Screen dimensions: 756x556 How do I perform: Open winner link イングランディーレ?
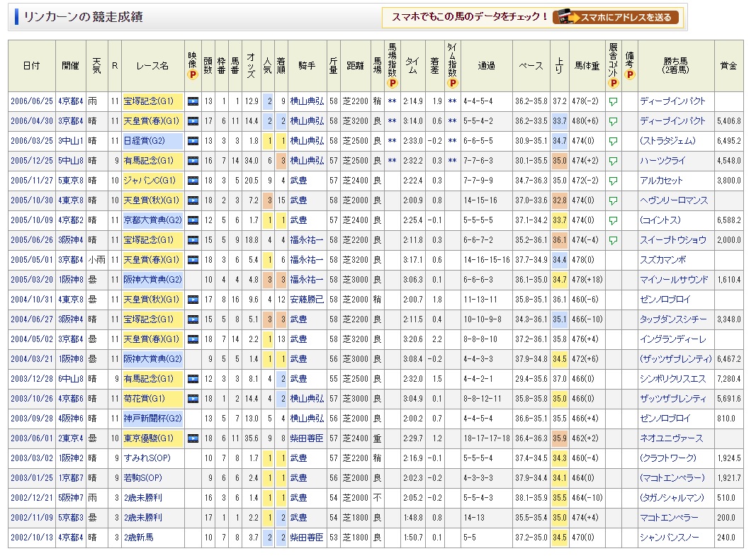tap(673, 339)
